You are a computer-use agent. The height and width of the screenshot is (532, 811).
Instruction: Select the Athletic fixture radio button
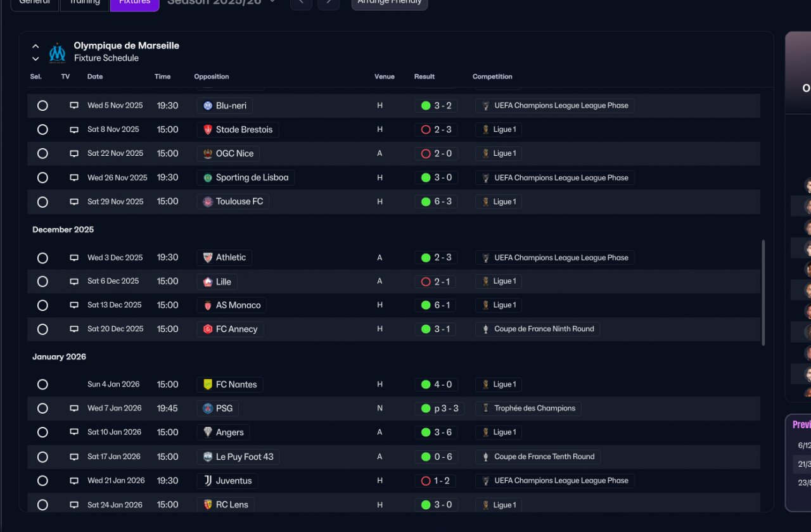[x=42, y=258]
